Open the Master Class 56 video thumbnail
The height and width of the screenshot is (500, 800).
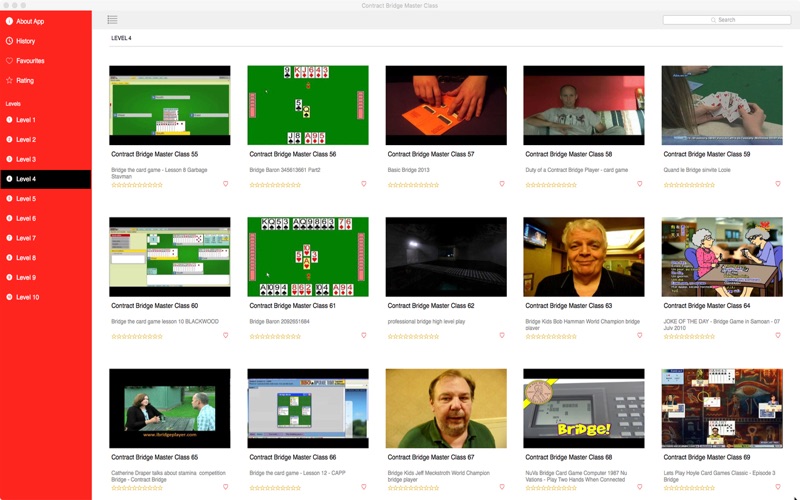pos(308,105)
